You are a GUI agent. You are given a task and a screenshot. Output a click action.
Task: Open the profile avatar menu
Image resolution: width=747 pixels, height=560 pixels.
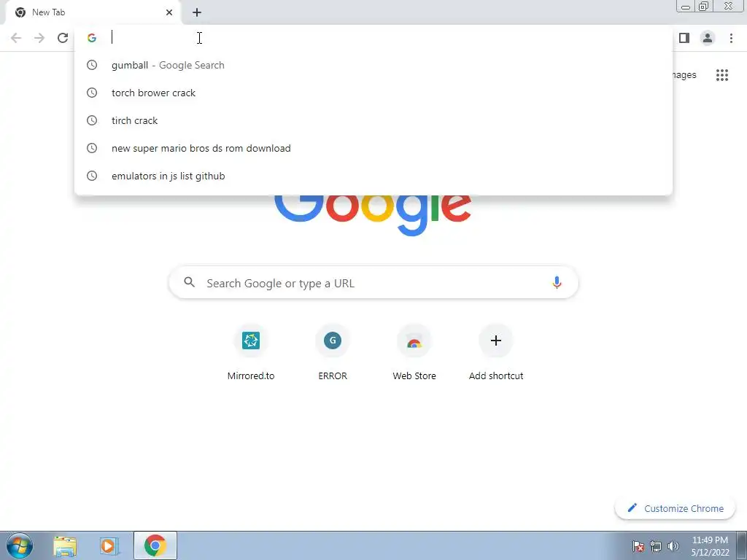point(708,38)
